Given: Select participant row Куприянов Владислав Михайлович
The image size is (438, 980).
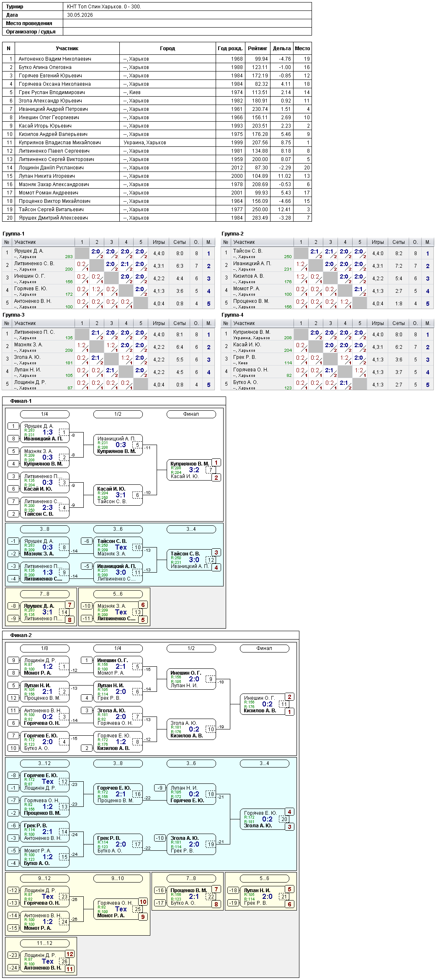Looking at the screenshot, I should tap(157, 143).
